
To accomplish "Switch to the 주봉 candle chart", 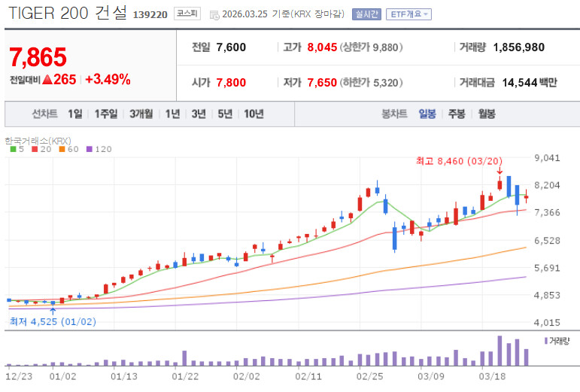I will tap(457, 114).
